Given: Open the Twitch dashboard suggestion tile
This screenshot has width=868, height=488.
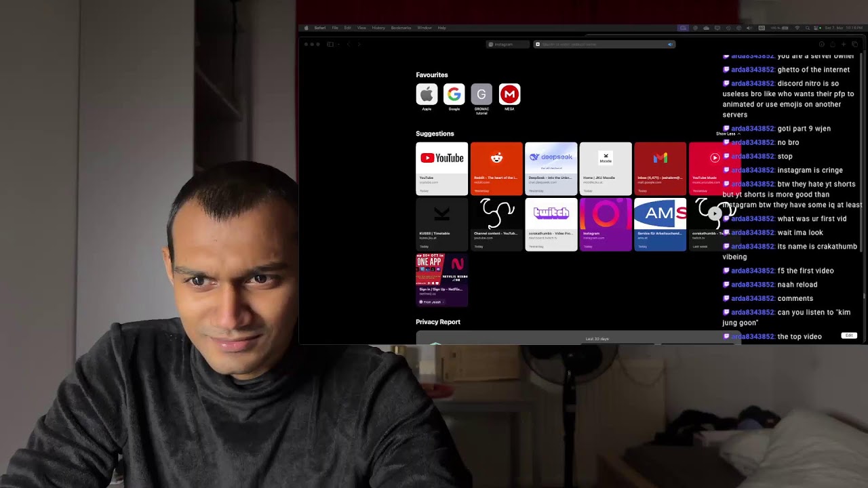Looking at the screenshot, I should point(551,224).
